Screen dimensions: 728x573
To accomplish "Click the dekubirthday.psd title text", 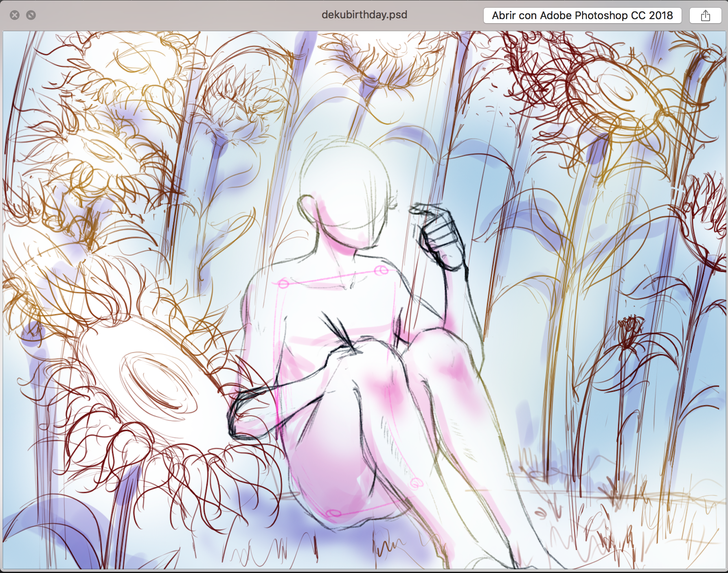I will coord(364,15).
